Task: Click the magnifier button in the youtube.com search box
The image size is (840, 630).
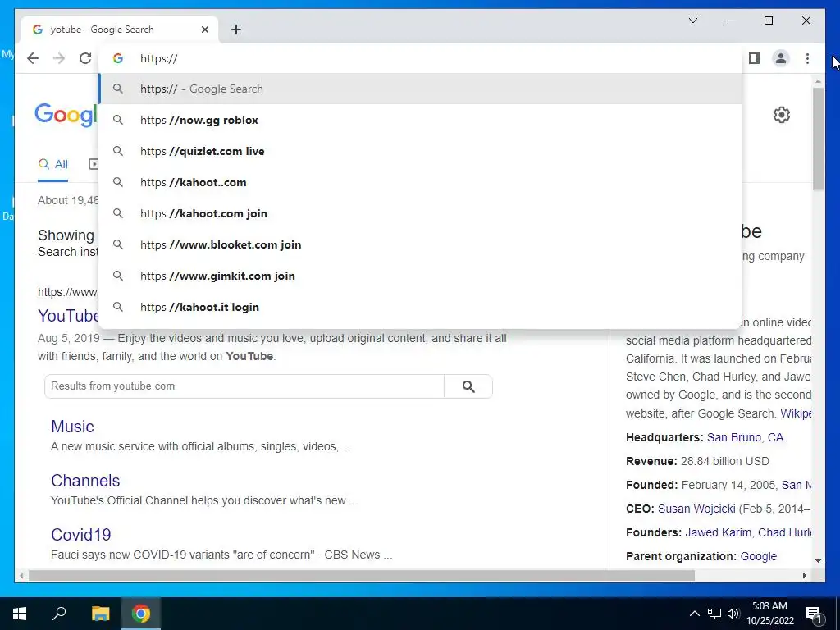Action: (468, 386)
